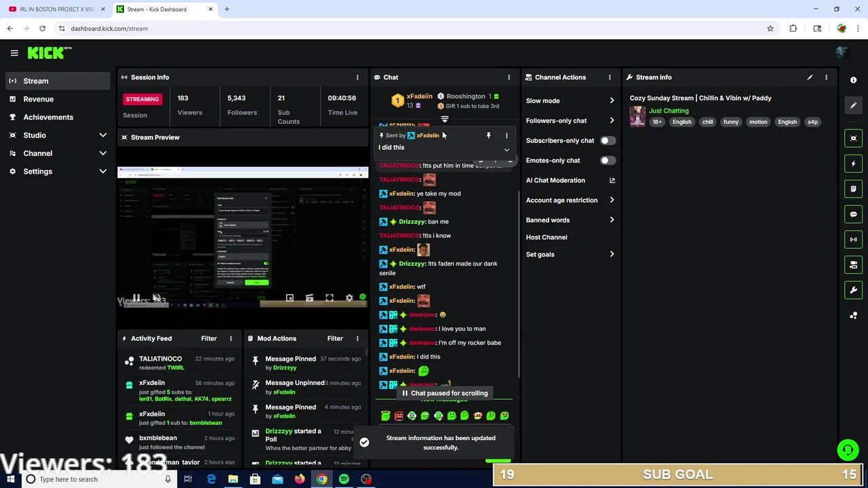Toggle Subscribers-only chat switch

[x=608, y=140]
